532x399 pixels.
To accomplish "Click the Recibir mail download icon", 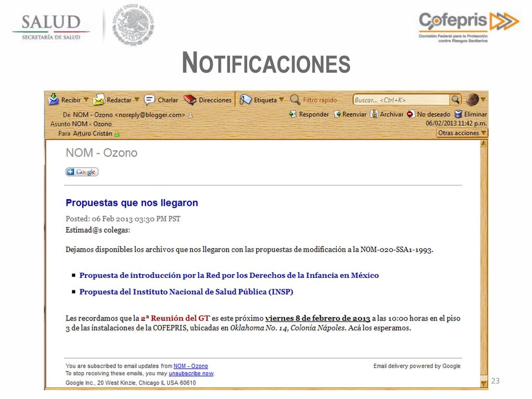I will pyautogui.click(x=54, y=99).
